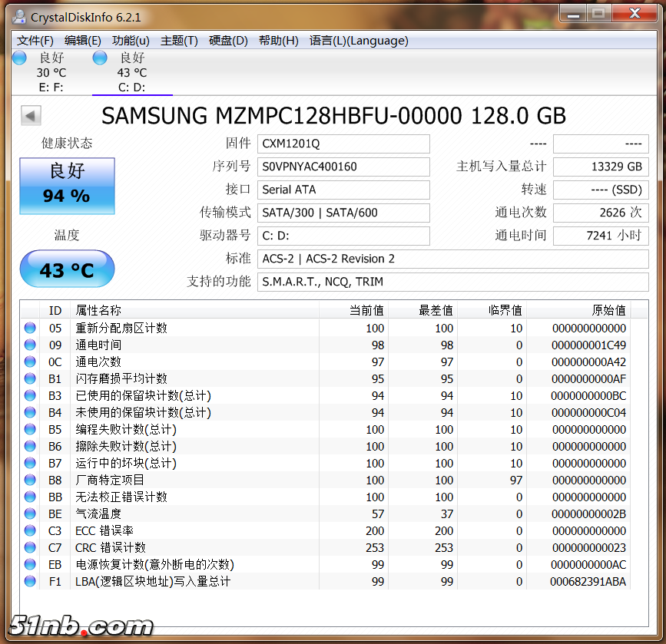Click the power on hours 7241 小时

pos(601,236)
